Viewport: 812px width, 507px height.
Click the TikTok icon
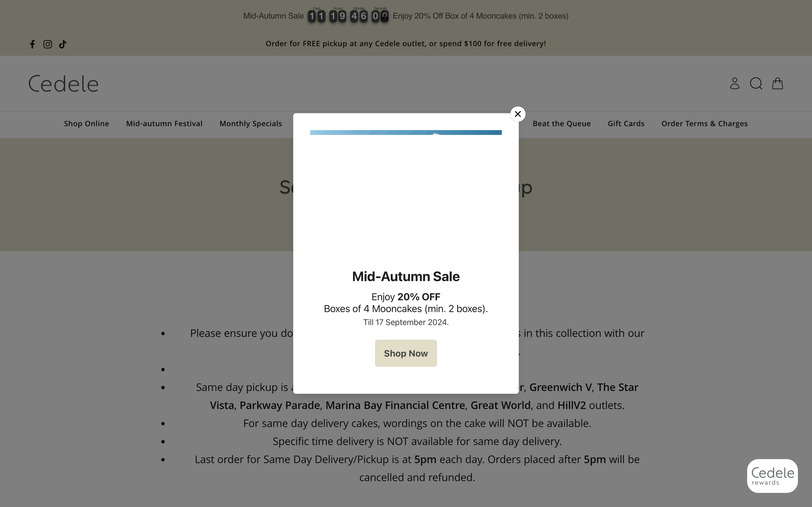pos(63,44)
